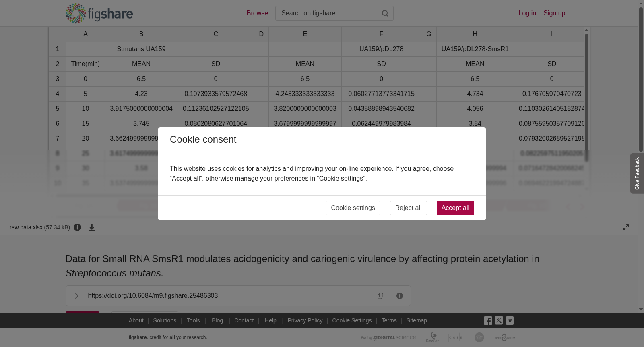The width and height of the screenshot is (644, 347).
Task: Click cell '4.243333333333333'
Action: (305, 94)
